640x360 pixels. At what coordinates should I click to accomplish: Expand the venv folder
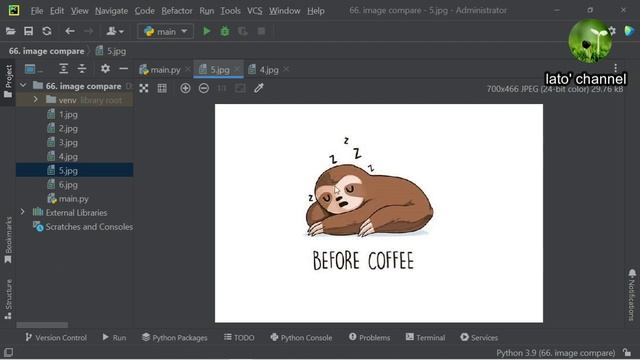tap(36, 100)
